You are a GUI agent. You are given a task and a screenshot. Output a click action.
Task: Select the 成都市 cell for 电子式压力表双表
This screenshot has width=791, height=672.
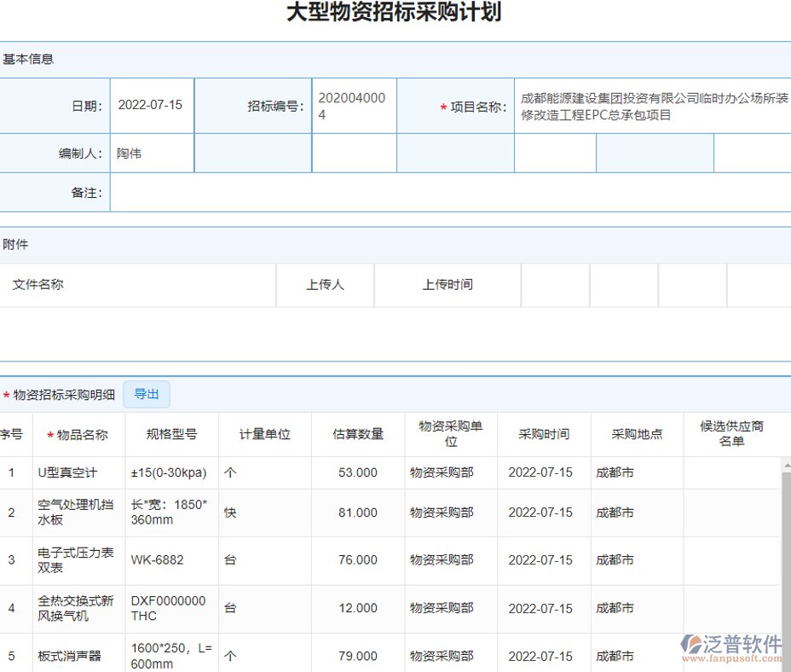(x=615, y=560)
